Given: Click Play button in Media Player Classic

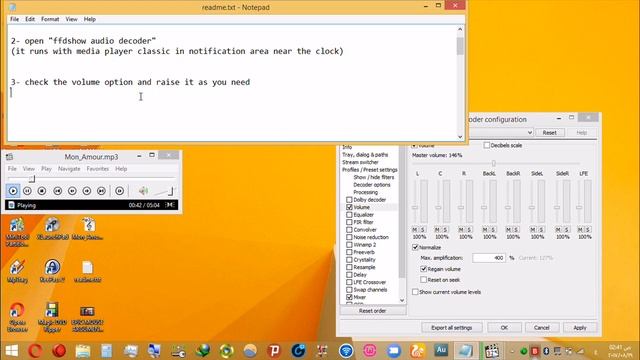Looking at the screenshot, I should pyautogui.click(x=13, y=191).
